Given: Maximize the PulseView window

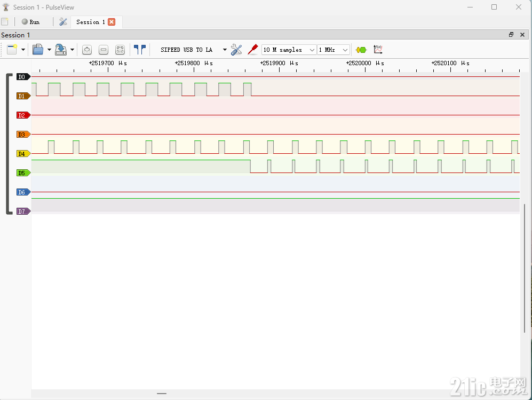Looking at the screenshot, I should point(494,7).
